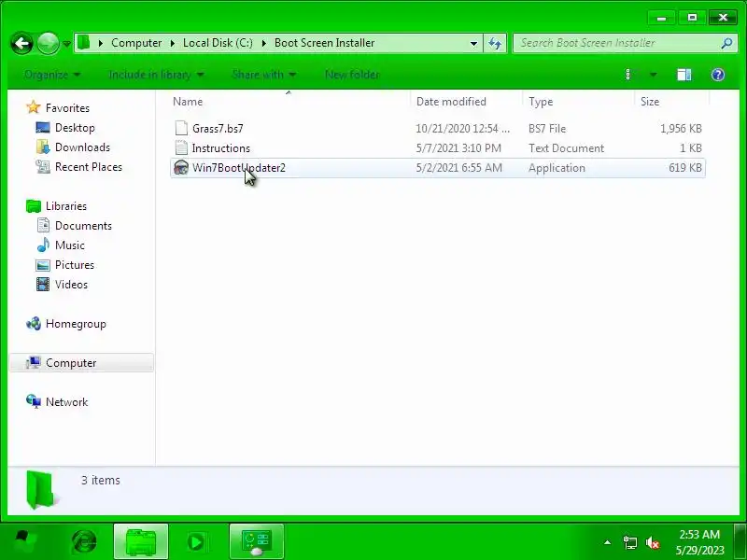This screenshot has width=747, height=560.
Task: Go back with the Back arrow button
Action: pyautogui.click(x=21, y=44)
